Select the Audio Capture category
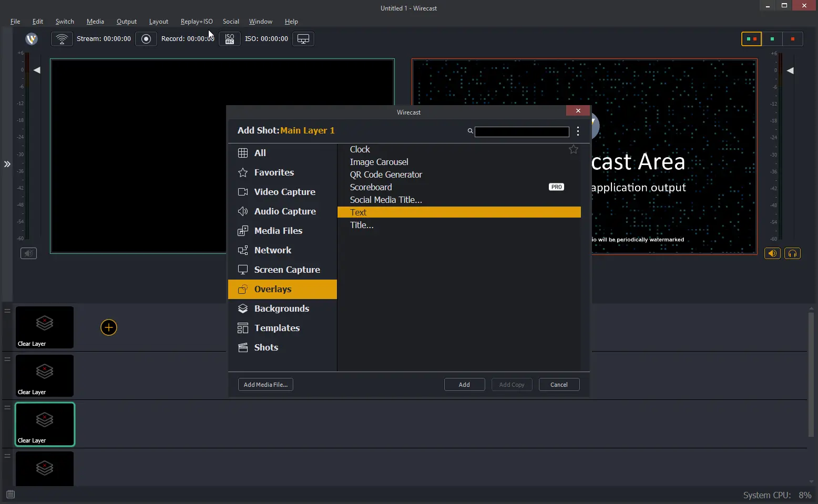The image size is (818, 504). coord(283,211)
